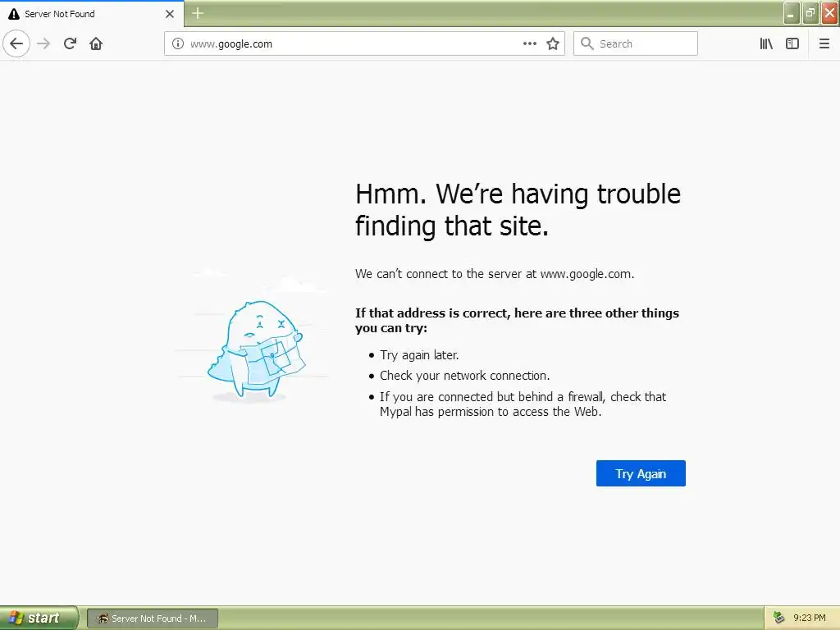840x630 pixels.
Task: Open the home page via house icon
Action: pos(96,43)
